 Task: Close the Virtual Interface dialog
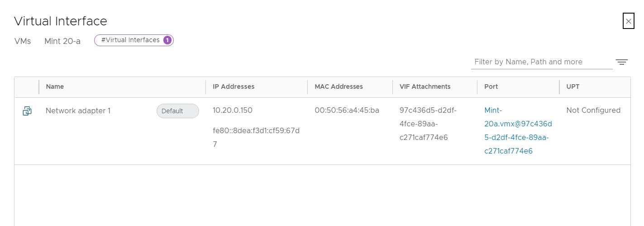point(628,21)
